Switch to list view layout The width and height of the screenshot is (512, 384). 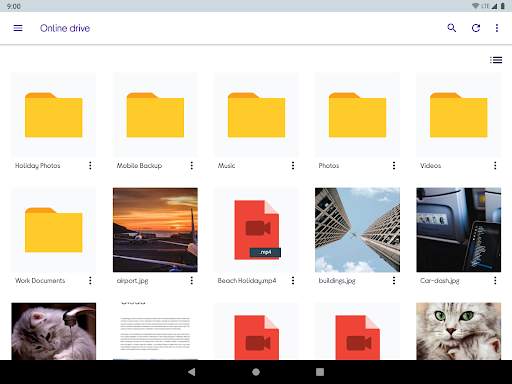point(496,60)
